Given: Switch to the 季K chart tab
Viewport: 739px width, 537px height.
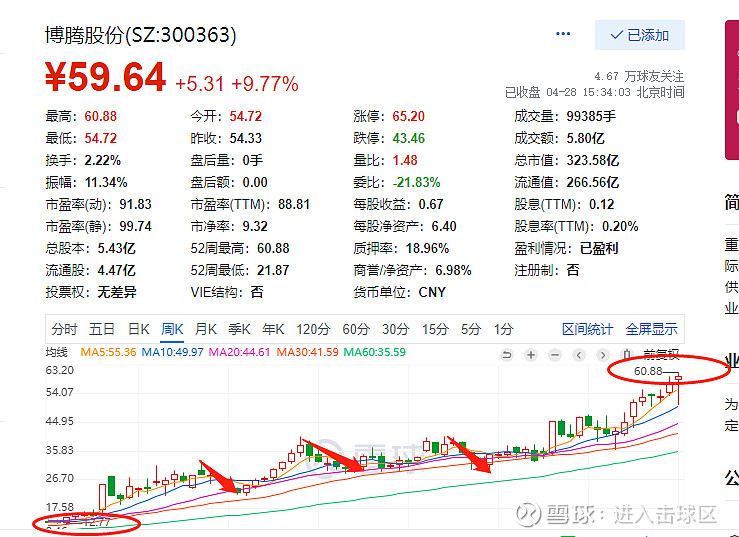Looking at the screenshot, I should [x=239, y=329].
